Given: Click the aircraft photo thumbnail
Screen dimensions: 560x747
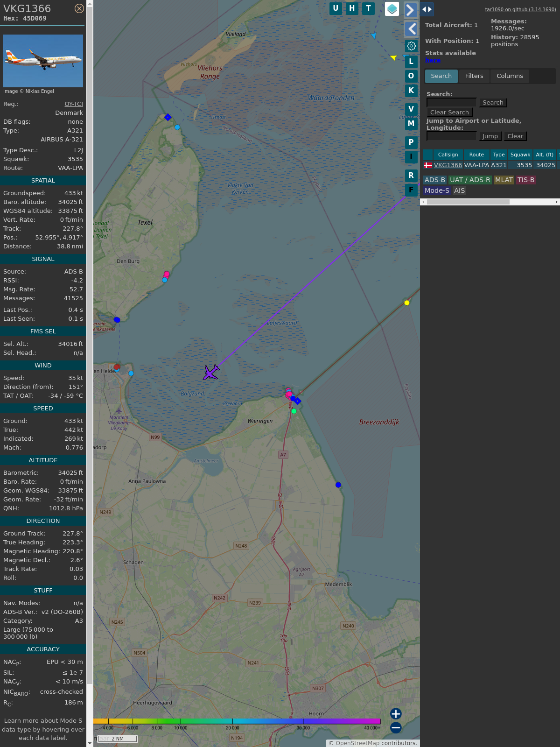Looking at the screenshot, I should tap(43, 61).
